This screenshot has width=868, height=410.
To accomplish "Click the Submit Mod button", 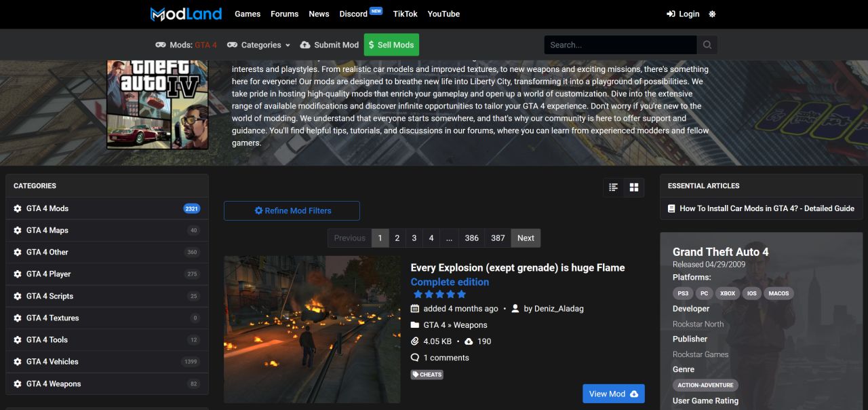I will coord(329,45).
